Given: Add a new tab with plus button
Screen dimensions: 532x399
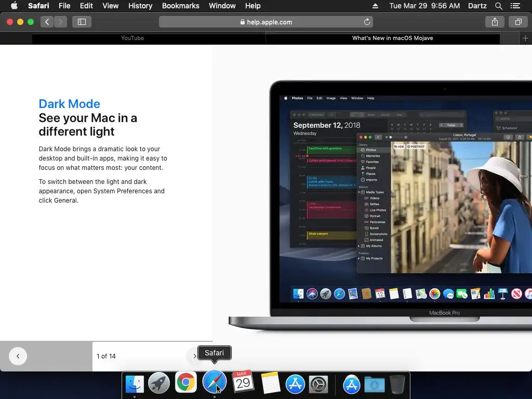Looking at the screenshot, I should [x=525, y=38].
